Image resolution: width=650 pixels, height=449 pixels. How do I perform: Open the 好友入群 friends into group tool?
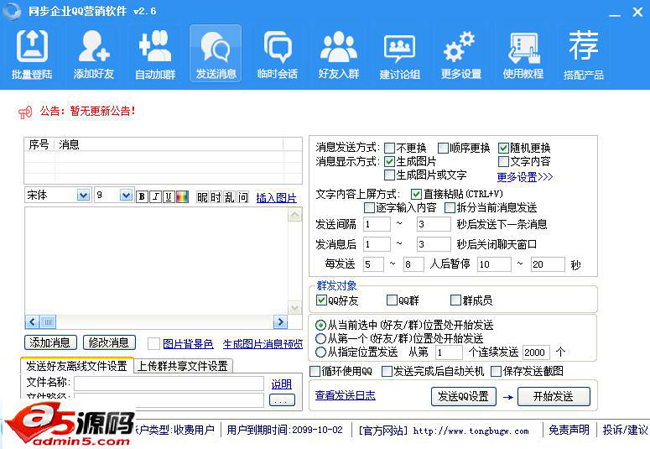[x=338, y=54]
